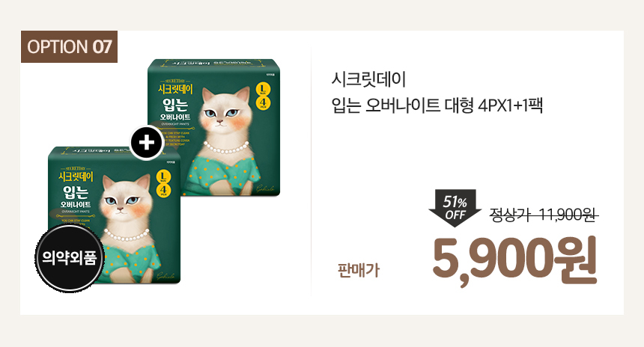This screenshot has width=644, height=347.
Task: Click the cat's pearl necklace on lower pack
Action: [127, 236]
